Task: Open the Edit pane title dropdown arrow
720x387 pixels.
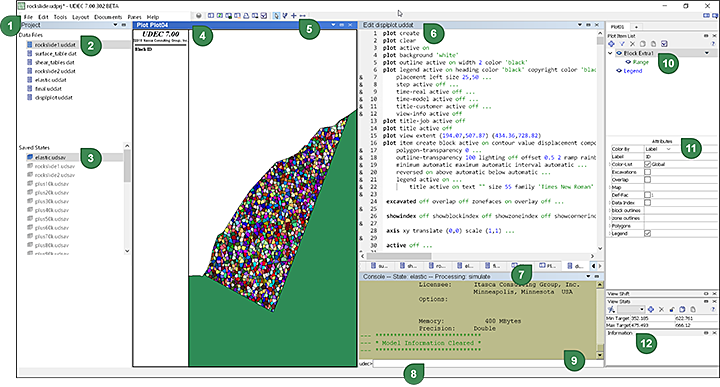Action: [579, 25]
